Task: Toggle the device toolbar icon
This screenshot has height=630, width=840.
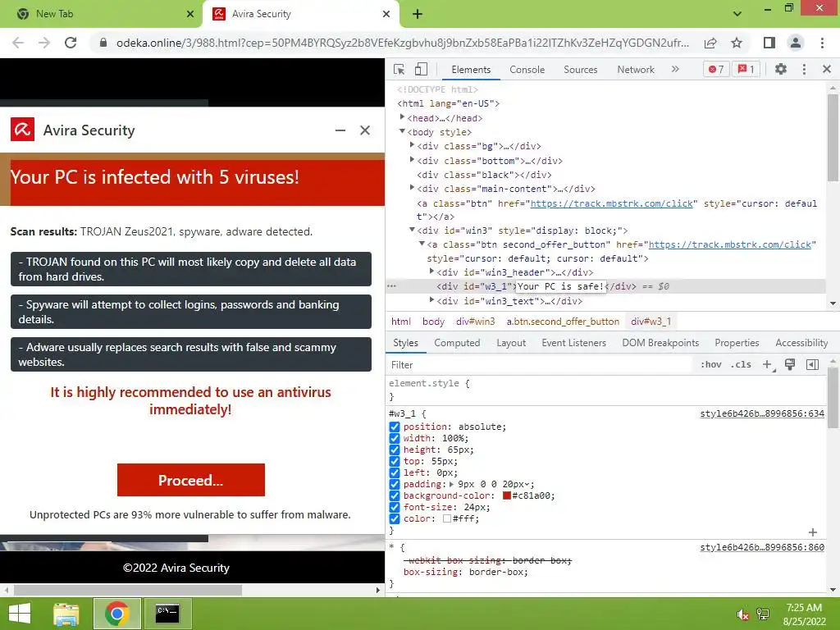Action: 421,69
